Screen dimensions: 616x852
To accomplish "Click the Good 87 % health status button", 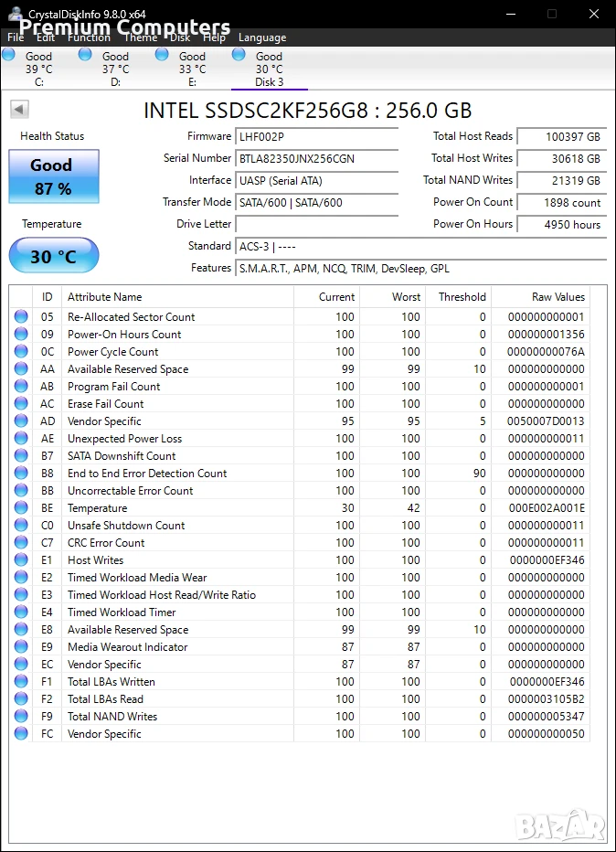I will (54, 176).
